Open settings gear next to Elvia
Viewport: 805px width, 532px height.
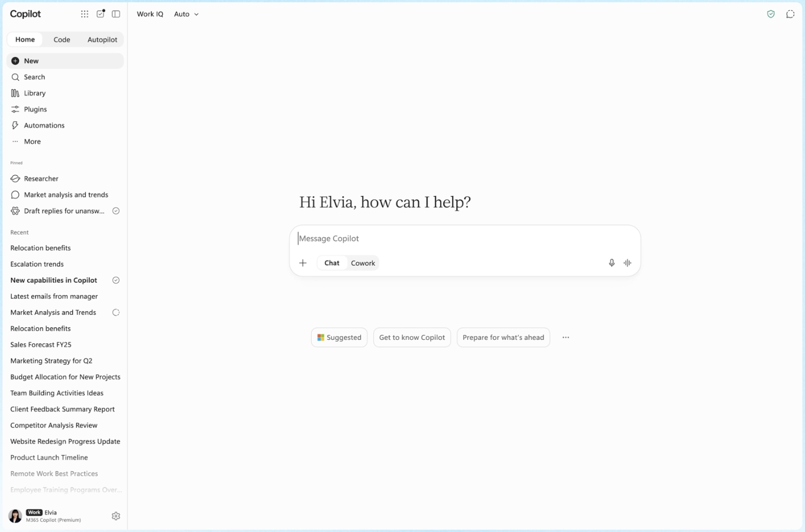tap(116, 516)
